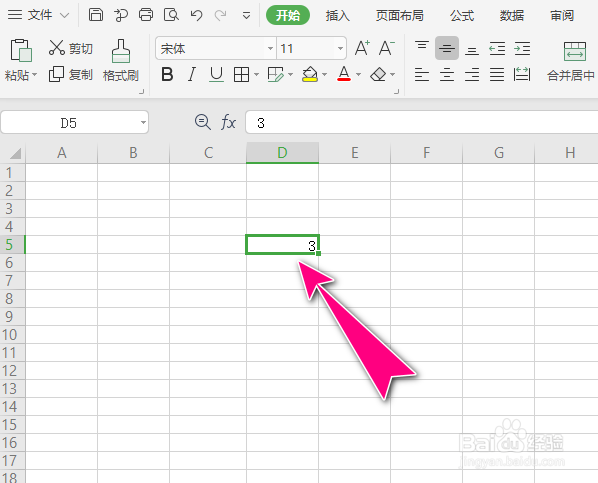The image size is (598, 483).
Task: Click the eraser clear icon
Action: (x=378, y=74)
